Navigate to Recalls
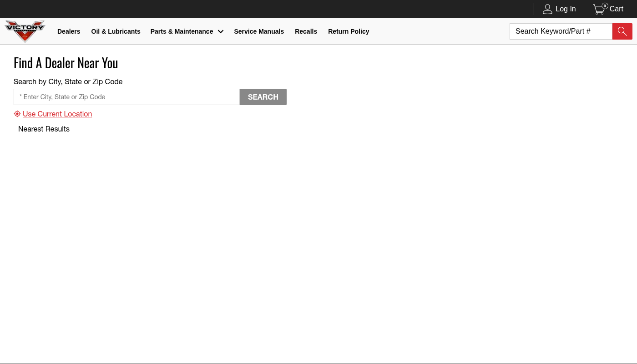 pos(306,31)
